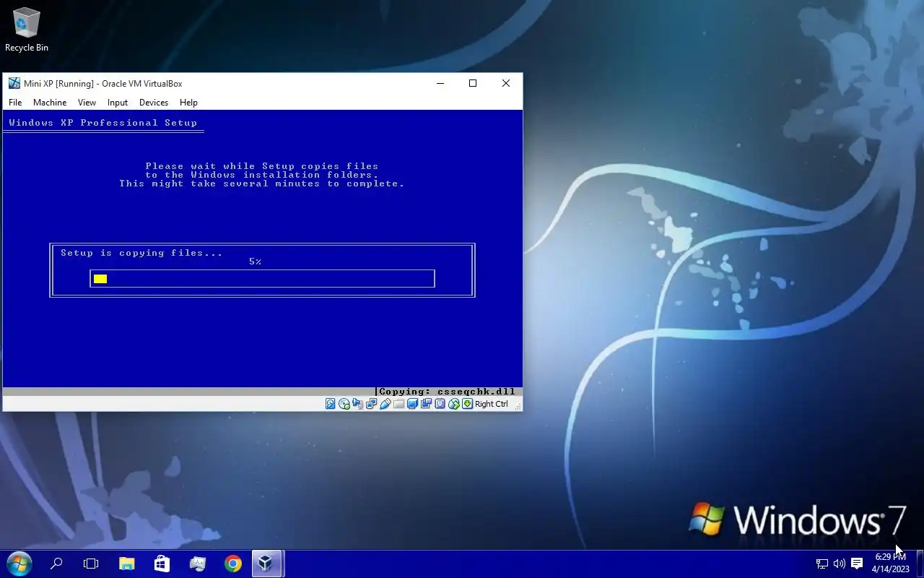The height and width of the screenshot is (578, 924).
Task: Open the system monitor taskbar icon
Action: tap(197, 564)
